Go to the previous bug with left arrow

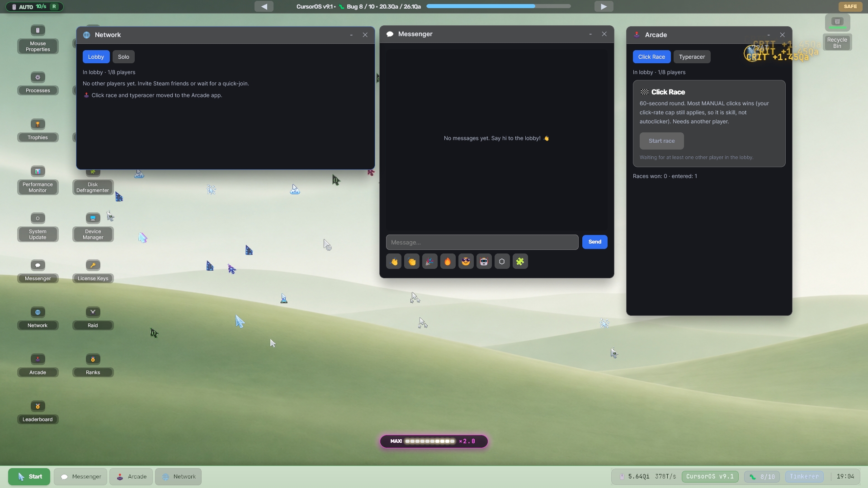tap(264, 6)
